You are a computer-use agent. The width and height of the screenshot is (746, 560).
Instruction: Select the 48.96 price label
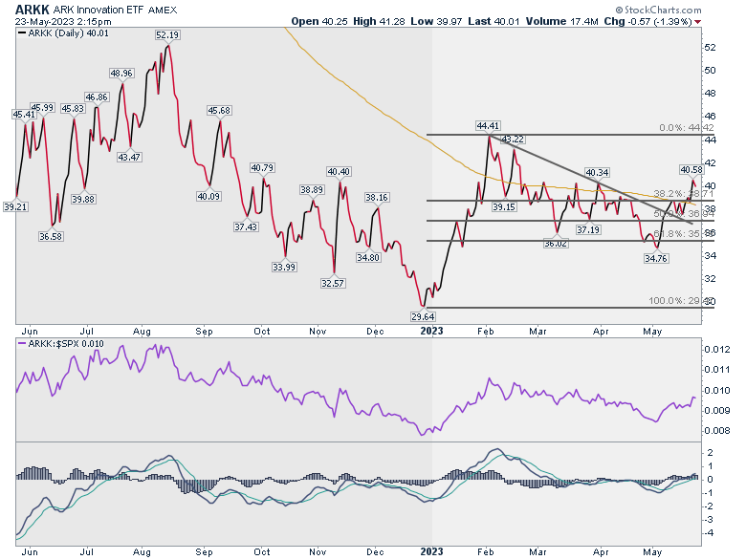[121, 74]
